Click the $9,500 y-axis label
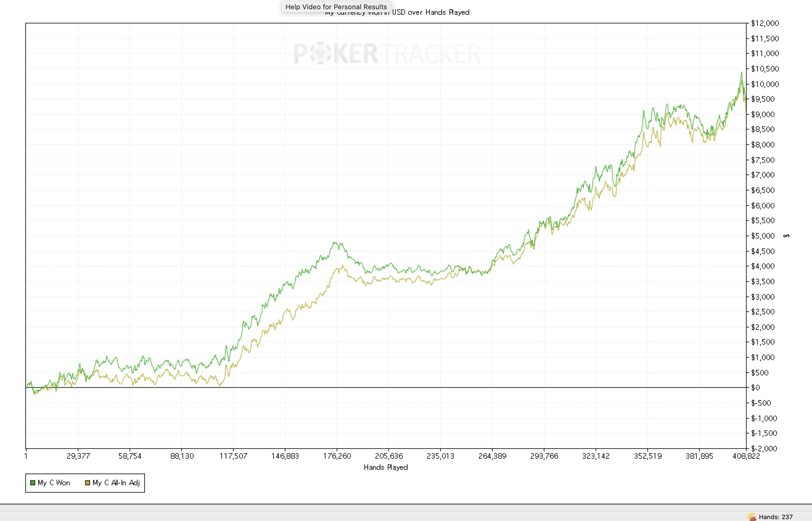 tap(763, 99)
